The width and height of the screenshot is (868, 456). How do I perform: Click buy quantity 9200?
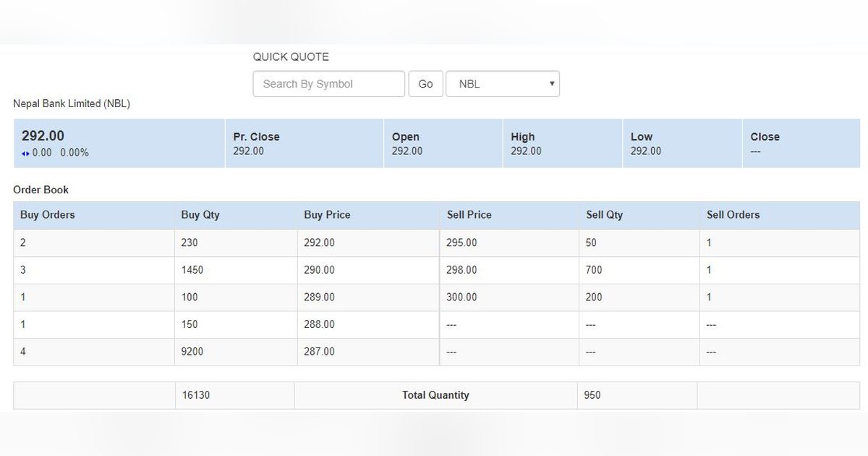(x=192, y=352)
